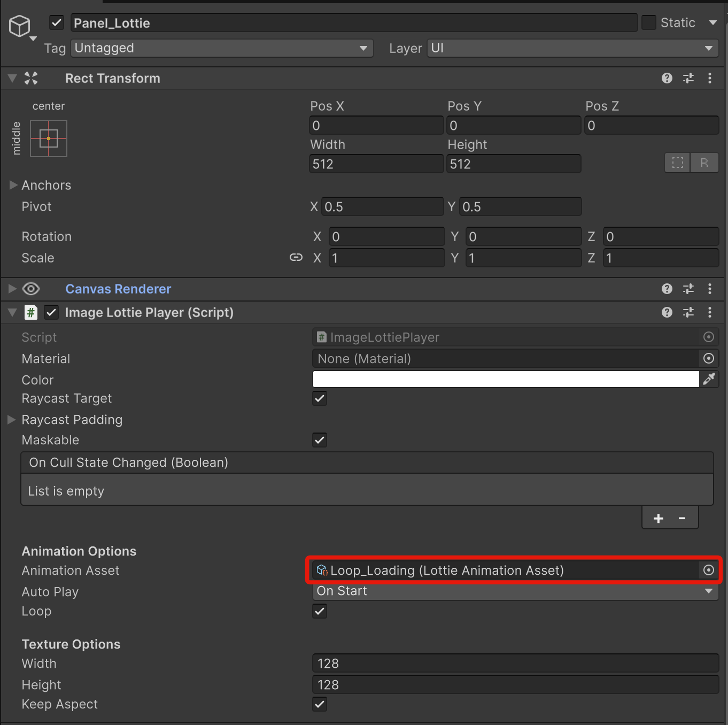Click the Texture Options Height field
Screen dimensions: 728x725
515,685
